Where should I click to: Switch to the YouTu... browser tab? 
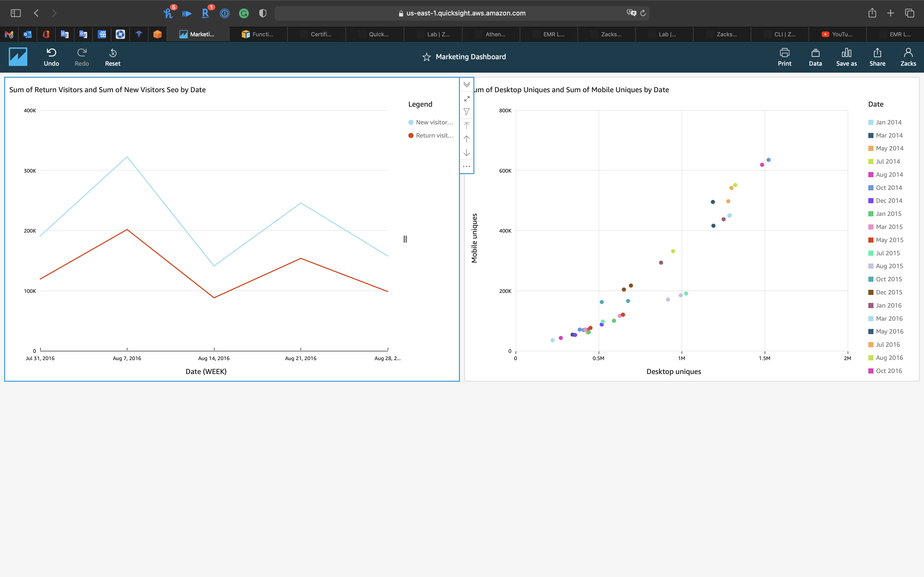837,34
